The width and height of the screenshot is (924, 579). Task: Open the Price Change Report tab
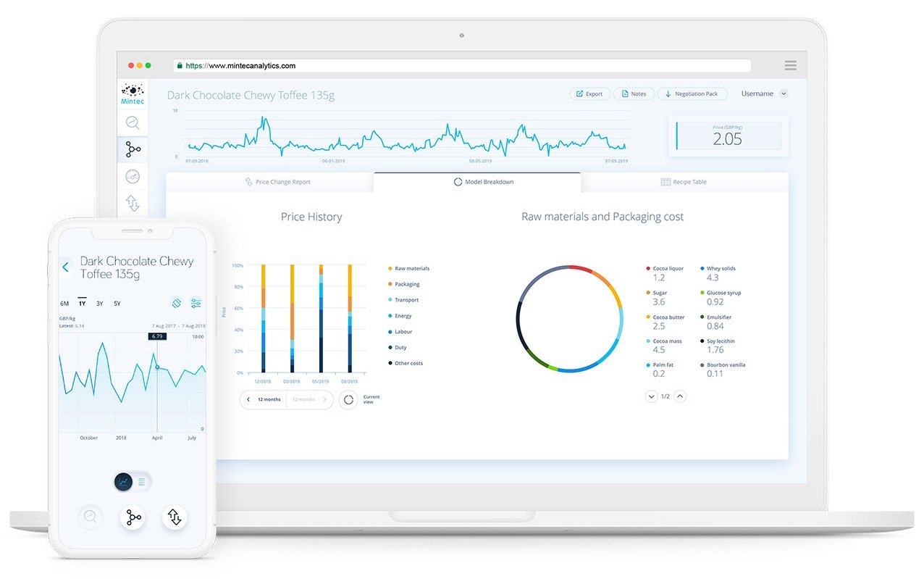pyautogui.click(x=278, y=182)
